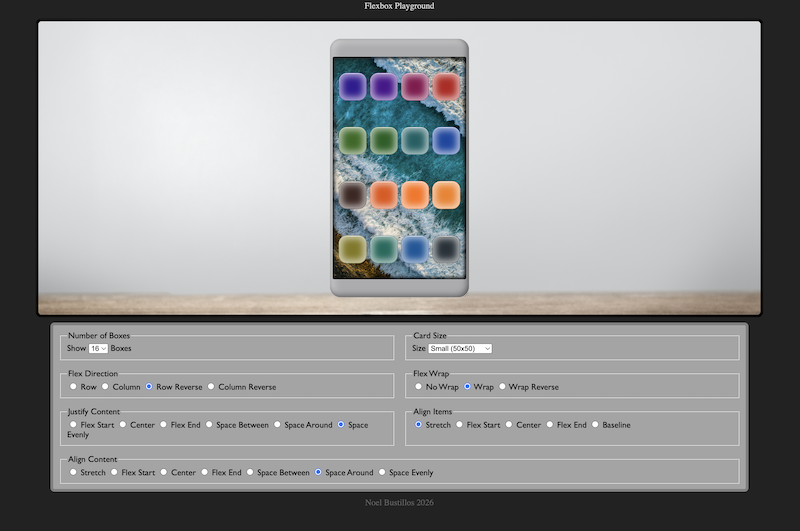Click the charcoal gray box on the phone

click(446, 249)
